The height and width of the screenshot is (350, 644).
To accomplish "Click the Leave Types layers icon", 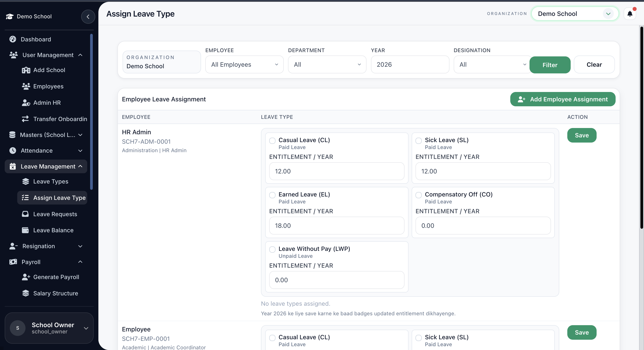I will click(25, 181).
